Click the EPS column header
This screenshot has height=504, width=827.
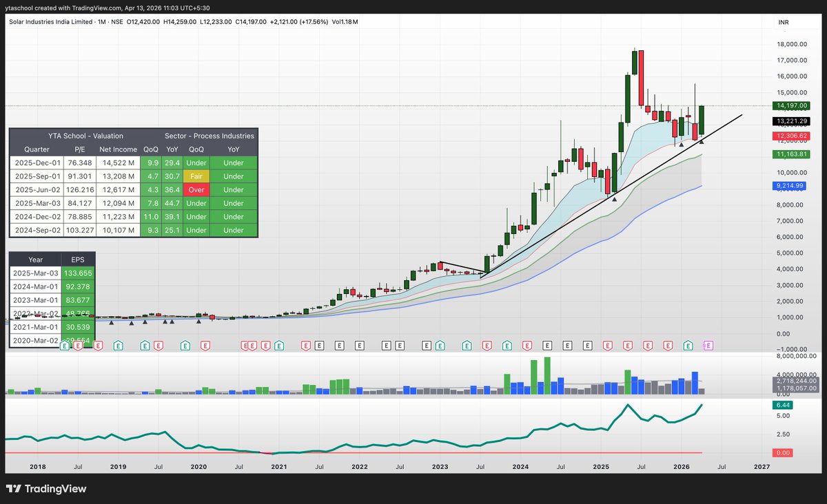tap(79, 260)
